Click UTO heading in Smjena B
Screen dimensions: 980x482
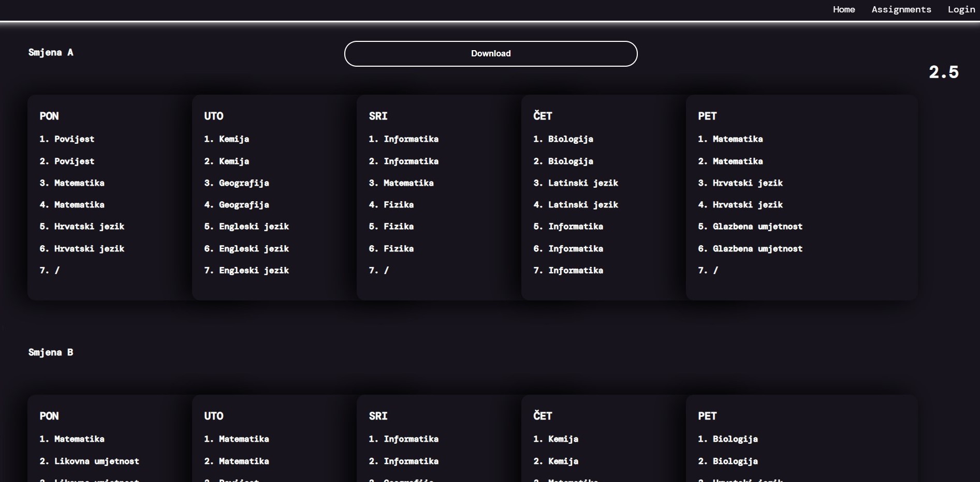(214, 416)
